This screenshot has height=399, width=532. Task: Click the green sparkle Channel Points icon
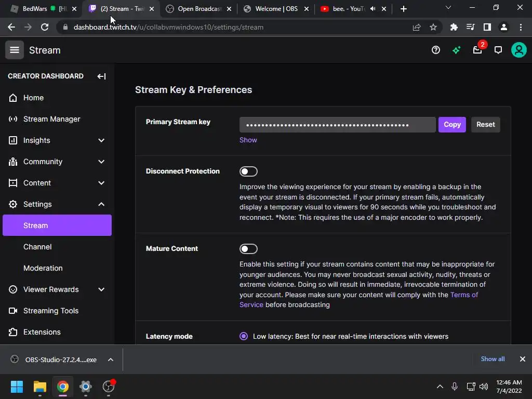pos(456,50)
